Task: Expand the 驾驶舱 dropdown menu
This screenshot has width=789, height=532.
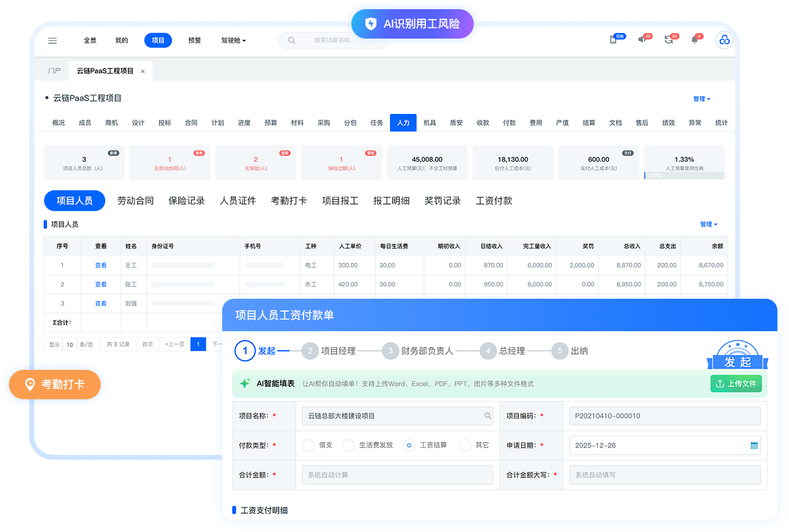Action: pyautogui.click(x=233, y=40)
